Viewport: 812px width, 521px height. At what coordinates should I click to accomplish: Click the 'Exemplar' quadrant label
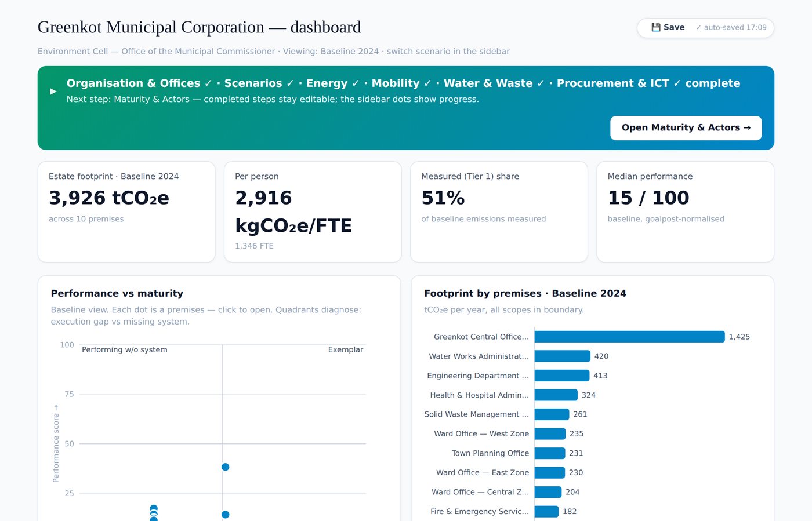(x=346, y=349)
